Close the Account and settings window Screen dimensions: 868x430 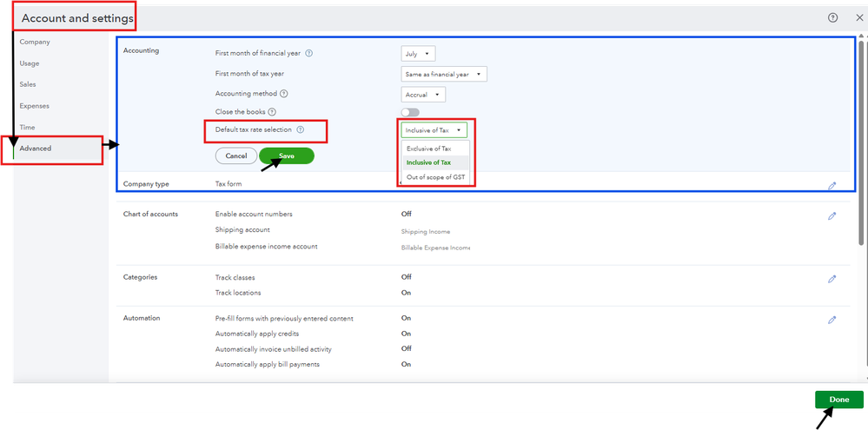click(859, 18)
